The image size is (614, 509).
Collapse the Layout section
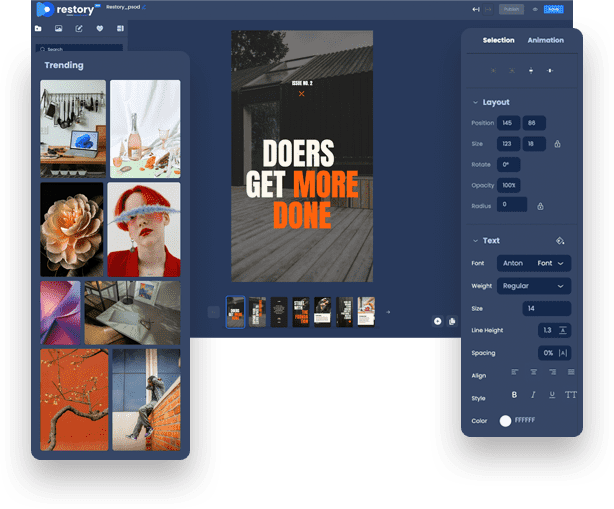[x=475, y=102]
